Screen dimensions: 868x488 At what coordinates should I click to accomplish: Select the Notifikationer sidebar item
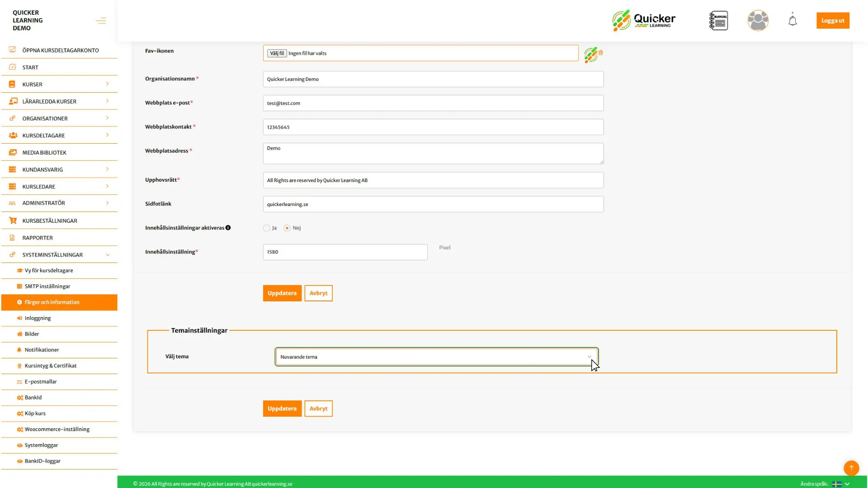[x=42, y=350]
